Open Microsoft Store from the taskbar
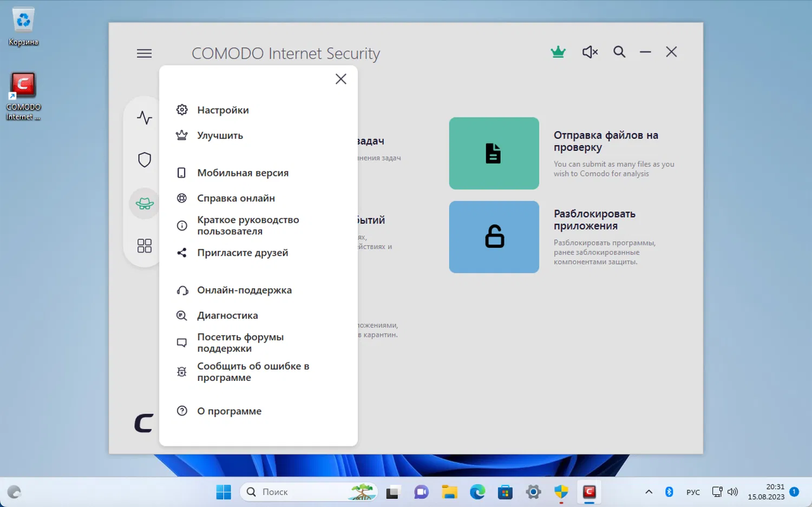812x507 pixels. tap(505, 492)
